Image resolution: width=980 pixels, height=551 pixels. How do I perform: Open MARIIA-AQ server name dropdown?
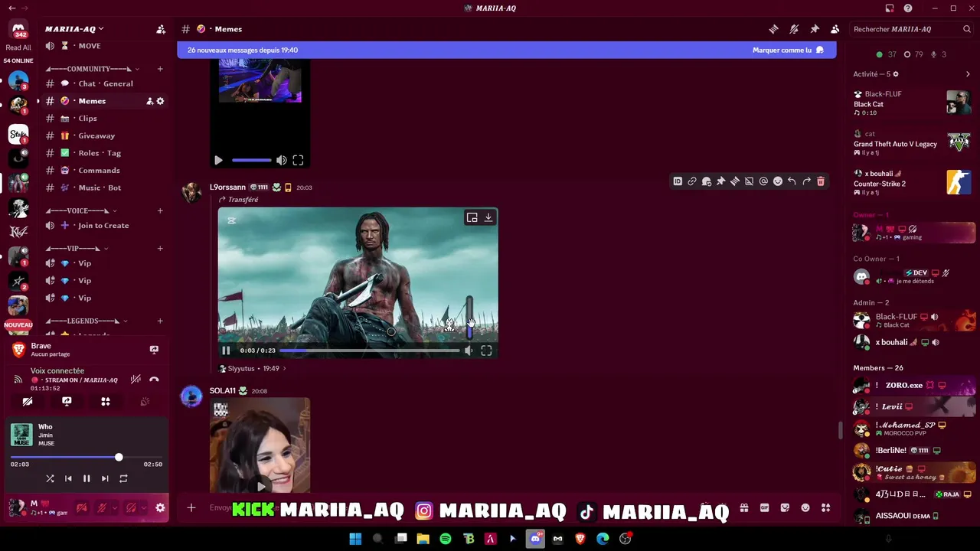(x=74, y=29)
